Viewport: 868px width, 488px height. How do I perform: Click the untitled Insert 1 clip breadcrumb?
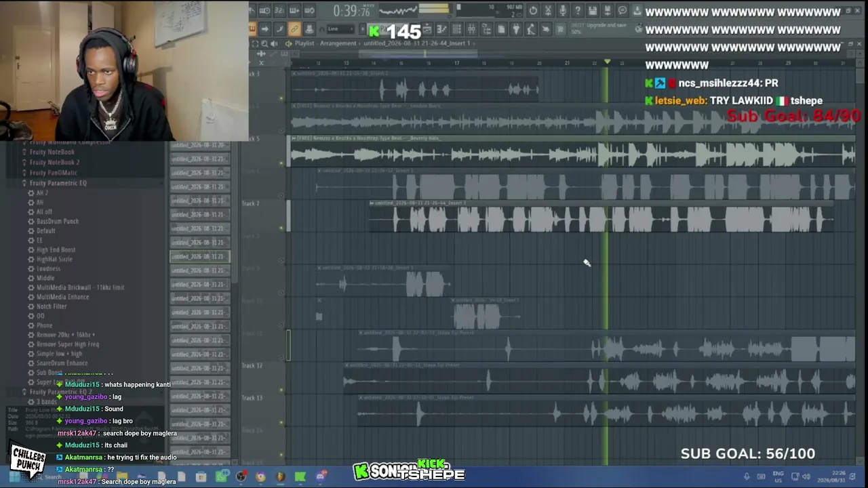[x=416, y=43]
